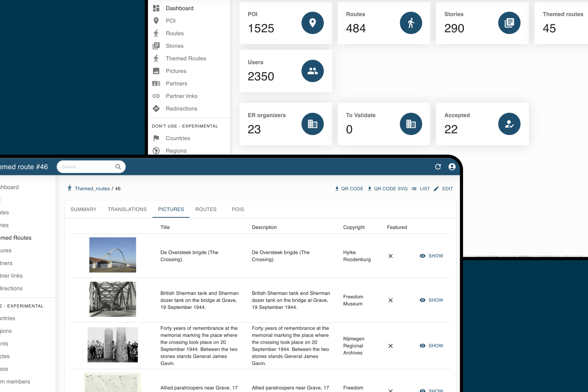588x392 pixels.
Task: Switch to the POIs tab
Action: tap(238, 209)
